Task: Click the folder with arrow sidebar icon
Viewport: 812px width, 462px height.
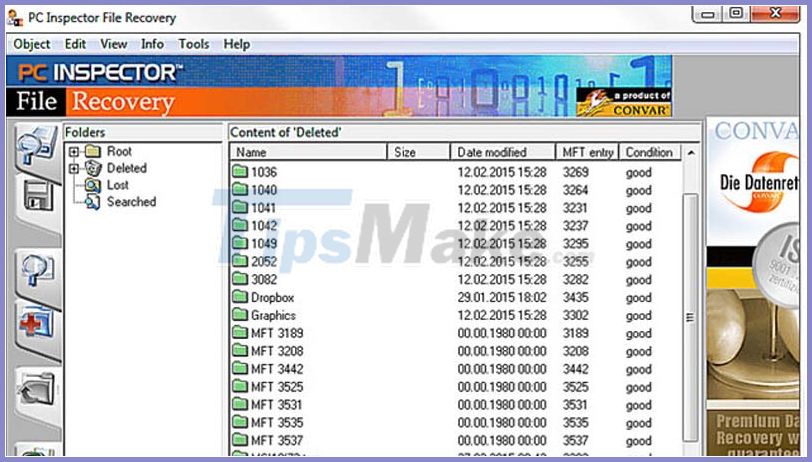Action: point(36,388)
